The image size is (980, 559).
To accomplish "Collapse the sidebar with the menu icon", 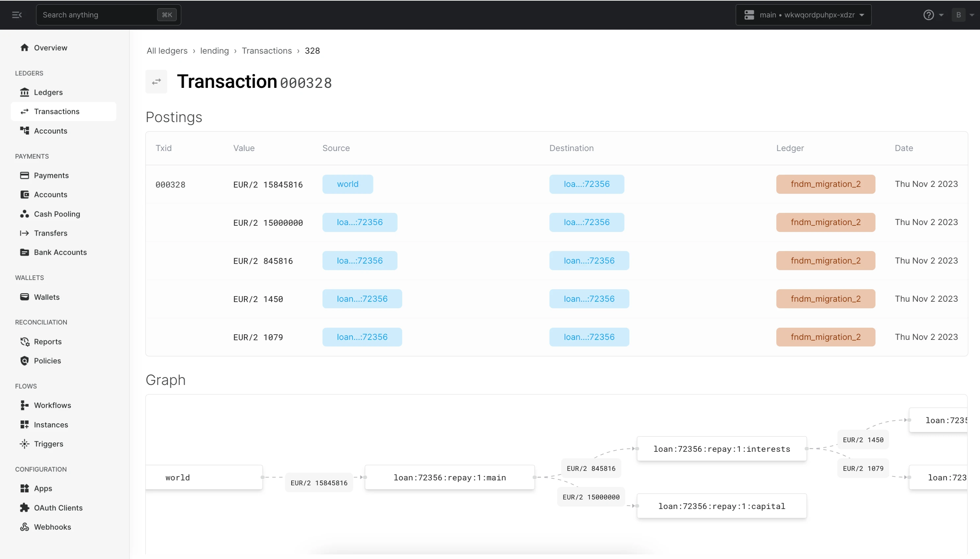I will point(17,15).
